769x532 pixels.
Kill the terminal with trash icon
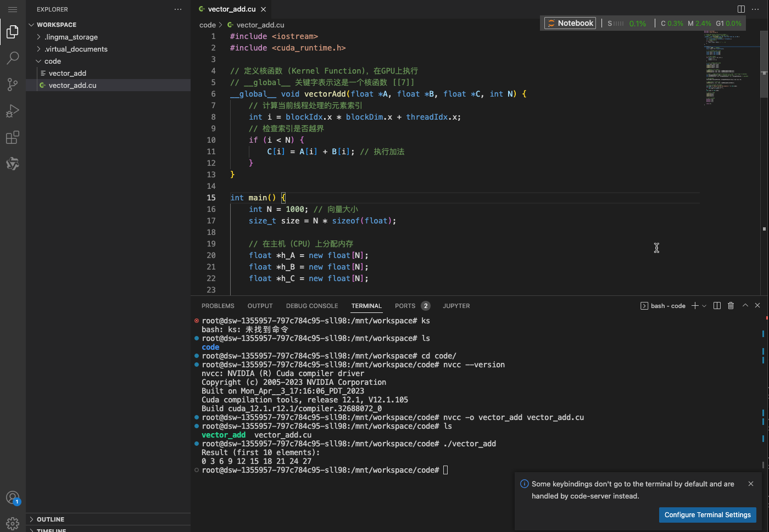pyautogui.click(x=731, y=306)
